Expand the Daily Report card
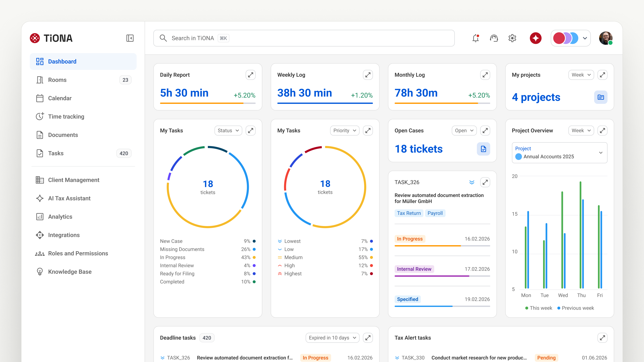644x362 pixels. click(251, 75)
